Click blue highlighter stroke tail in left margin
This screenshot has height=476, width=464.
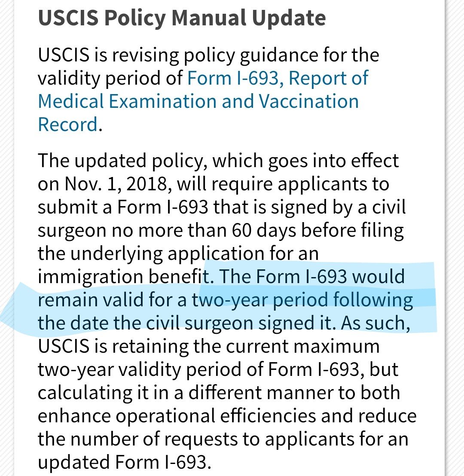click(x=18, y=310)
